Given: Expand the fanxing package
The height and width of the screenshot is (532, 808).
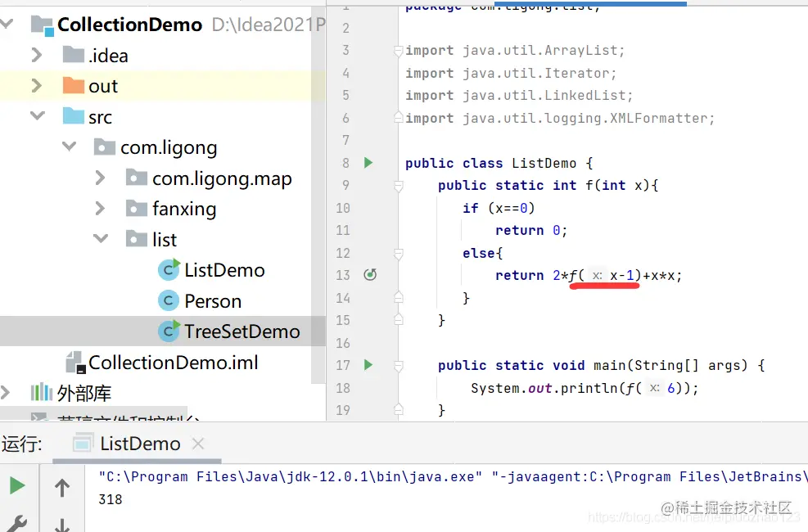Looking at the screenshot, I should click(x=100, y=208).
